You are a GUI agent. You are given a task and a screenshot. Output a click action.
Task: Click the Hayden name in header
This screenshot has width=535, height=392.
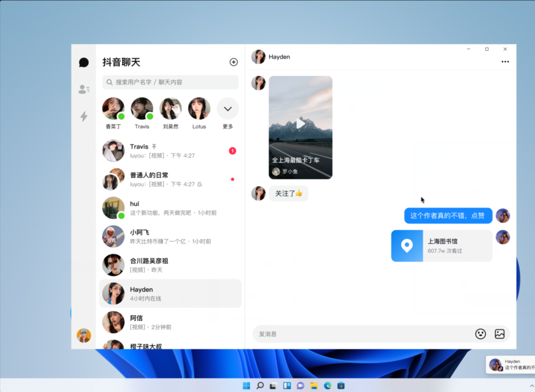279,57
